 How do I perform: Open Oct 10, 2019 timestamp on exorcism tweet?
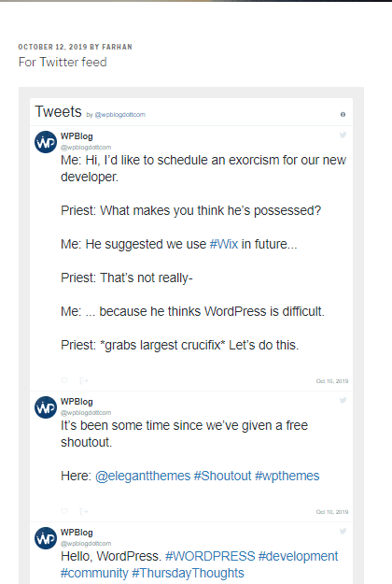click(x=332, y=381)
